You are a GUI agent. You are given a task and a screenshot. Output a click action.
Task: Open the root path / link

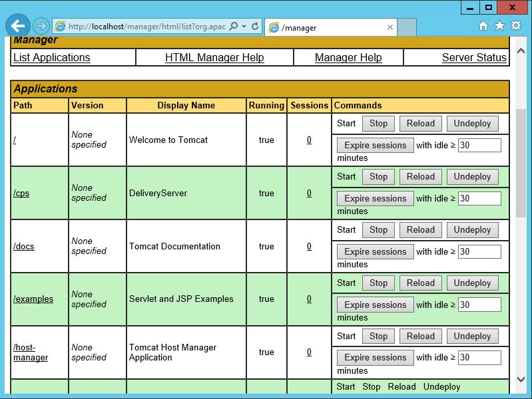(x=15, y=140)
